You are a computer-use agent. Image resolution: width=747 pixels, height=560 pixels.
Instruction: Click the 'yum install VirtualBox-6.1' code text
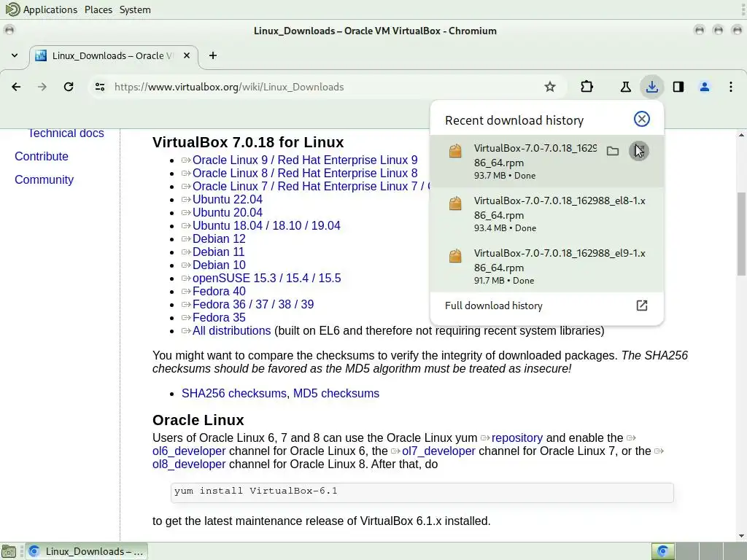pos(256,491)
